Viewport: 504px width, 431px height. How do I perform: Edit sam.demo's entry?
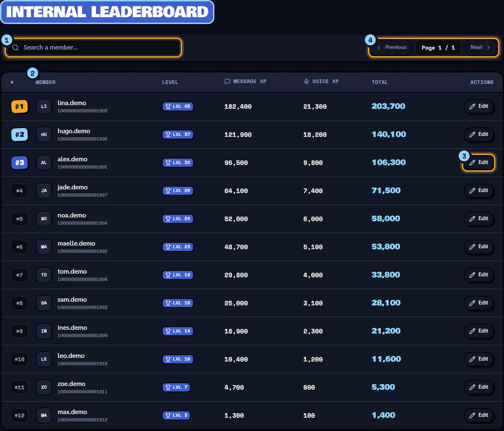coord(479,303)
